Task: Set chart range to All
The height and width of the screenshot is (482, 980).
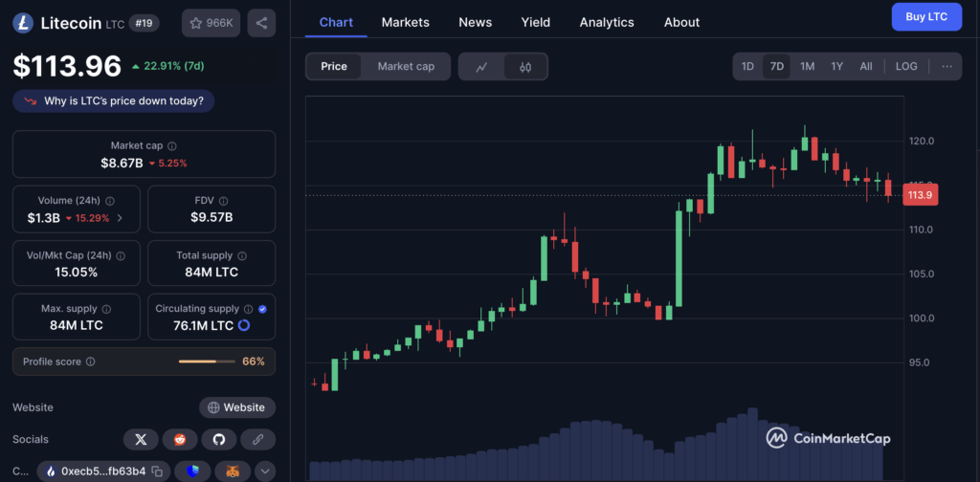Action: [x=865, y=66]
